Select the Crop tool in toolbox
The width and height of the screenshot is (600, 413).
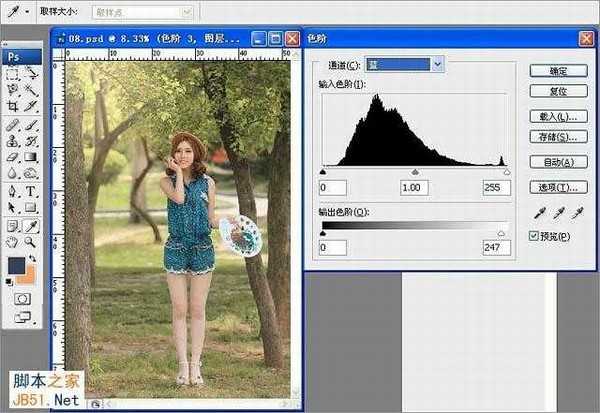(x=12, y=105)
